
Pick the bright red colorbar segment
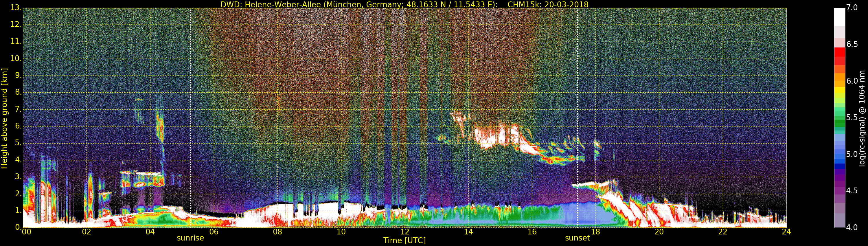point(839,52)
